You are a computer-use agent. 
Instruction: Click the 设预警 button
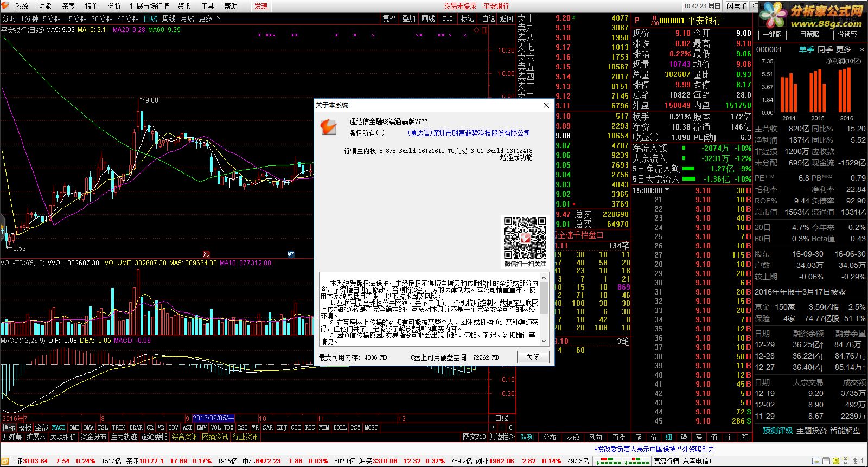[x=846, y=34]
